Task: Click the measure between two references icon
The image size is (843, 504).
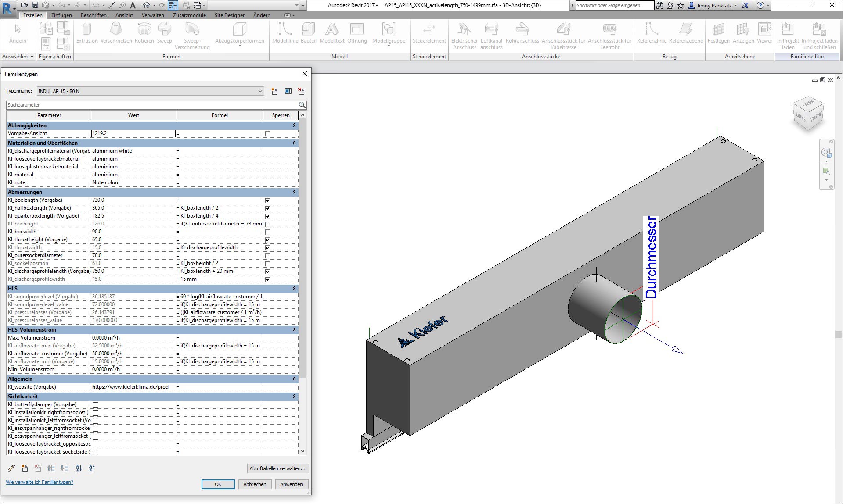Action: coord(96,5)
